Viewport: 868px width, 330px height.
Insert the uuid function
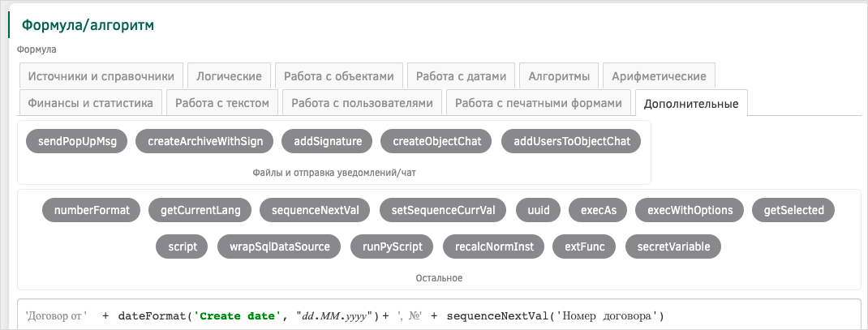538,210
